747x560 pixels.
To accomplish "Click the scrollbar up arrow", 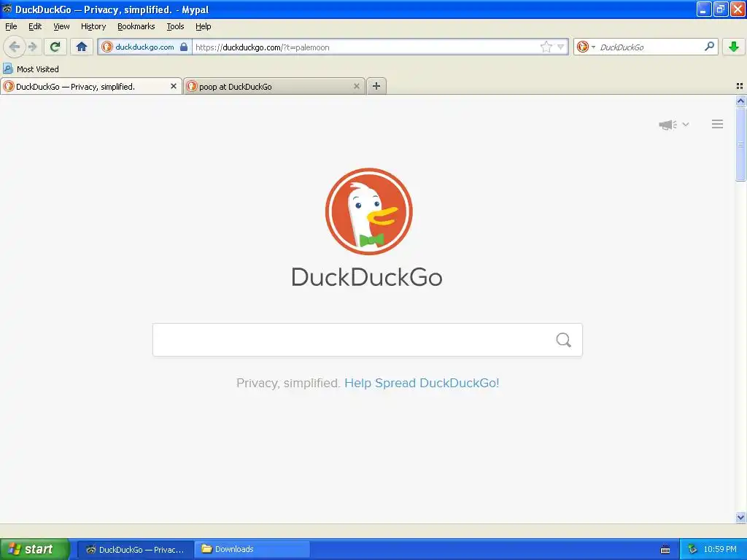I will coord(740,101).
